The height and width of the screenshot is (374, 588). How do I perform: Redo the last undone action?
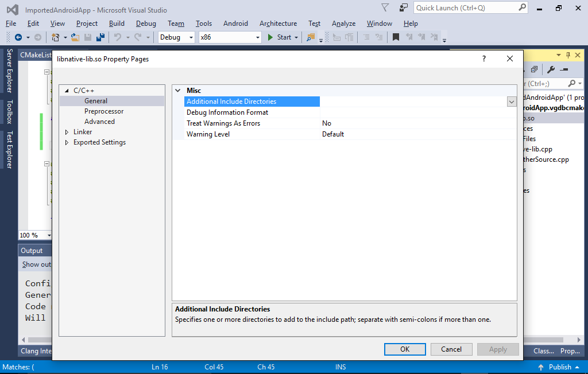138,37
